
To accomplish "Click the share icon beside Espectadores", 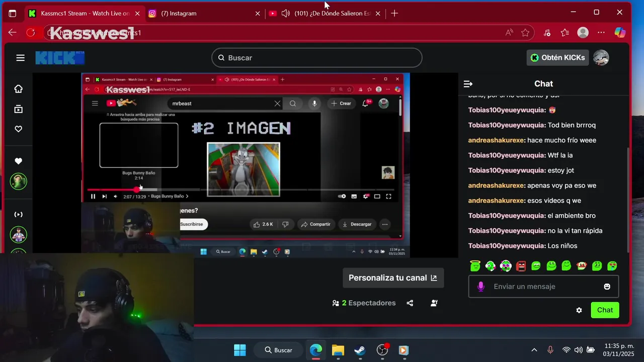I will pyautogui.click(x=410, y=303).
